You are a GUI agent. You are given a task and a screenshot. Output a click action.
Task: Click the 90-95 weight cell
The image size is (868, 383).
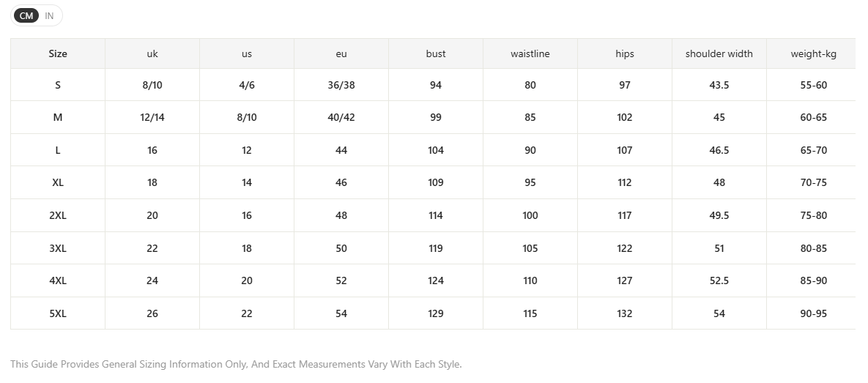click(x=812, y=313)
